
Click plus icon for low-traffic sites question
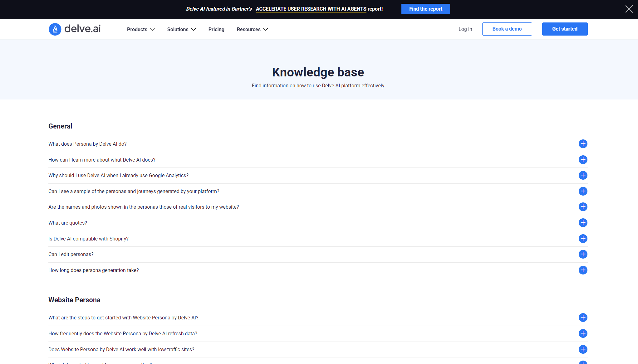583,349
